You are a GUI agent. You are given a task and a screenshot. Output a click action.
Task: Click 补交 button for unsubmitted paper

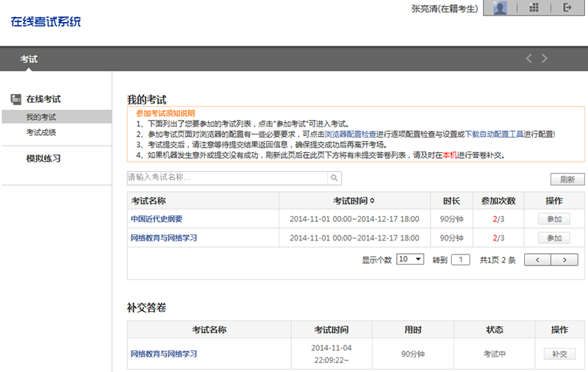(x=559, y=354)
